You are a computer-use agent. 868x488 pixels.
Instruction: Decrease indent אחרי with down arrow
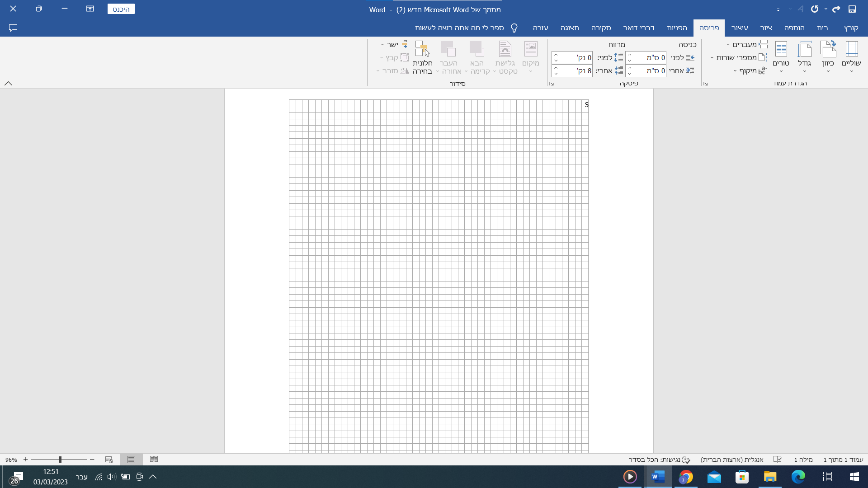[x=629, y=74]
